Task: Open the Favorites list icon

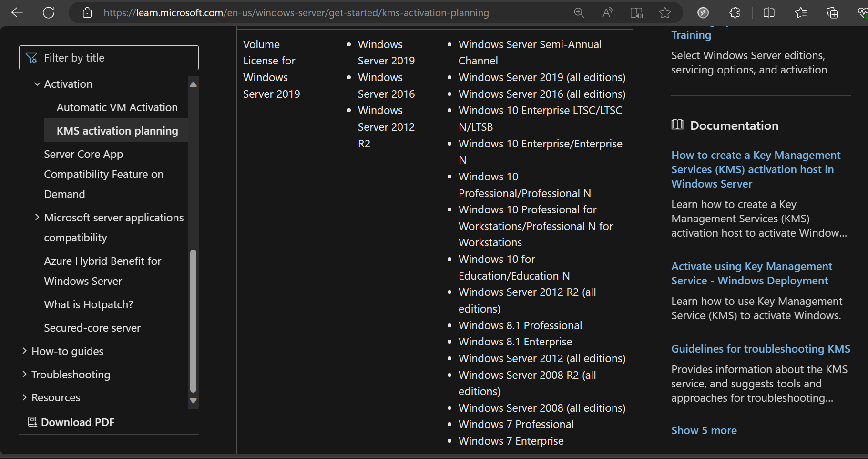Action: pos(801,13)
